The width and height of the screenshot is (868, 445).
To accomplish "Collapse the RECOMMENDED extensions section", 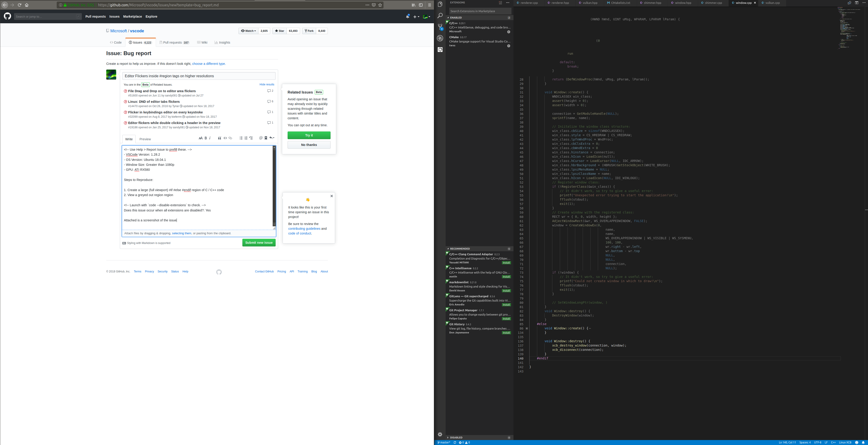I will 479,249.
